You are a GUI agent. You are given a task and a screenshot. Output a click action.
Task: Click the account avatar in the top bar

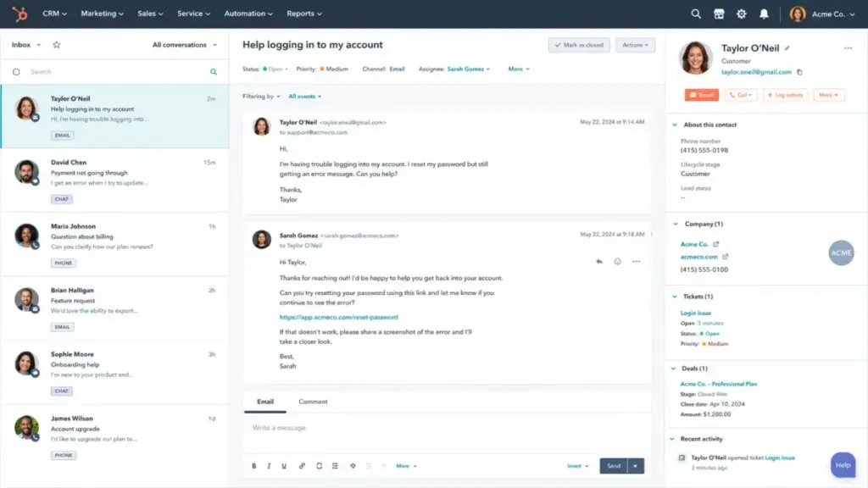click(x=797, y=14)
